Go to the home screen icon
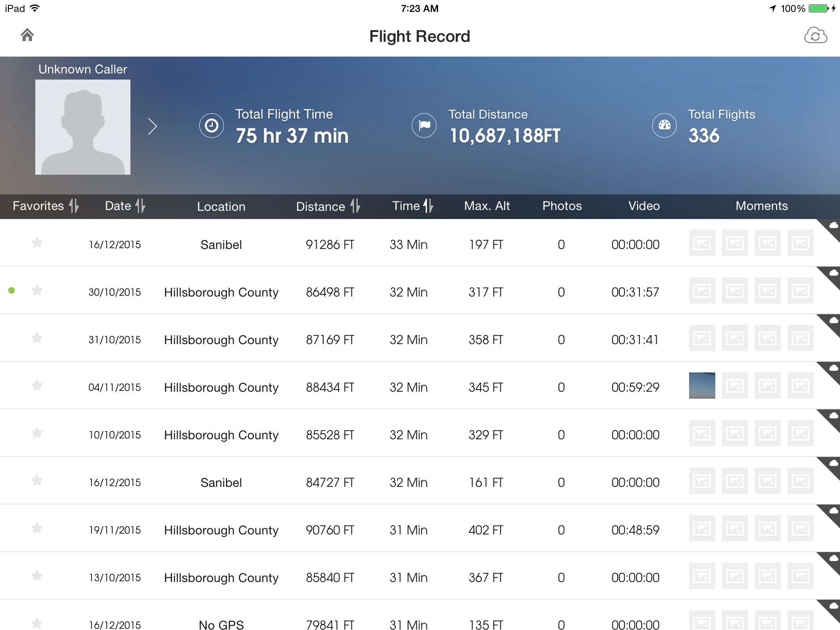This screenshot has width=840, height=630. tap(27, 35)
